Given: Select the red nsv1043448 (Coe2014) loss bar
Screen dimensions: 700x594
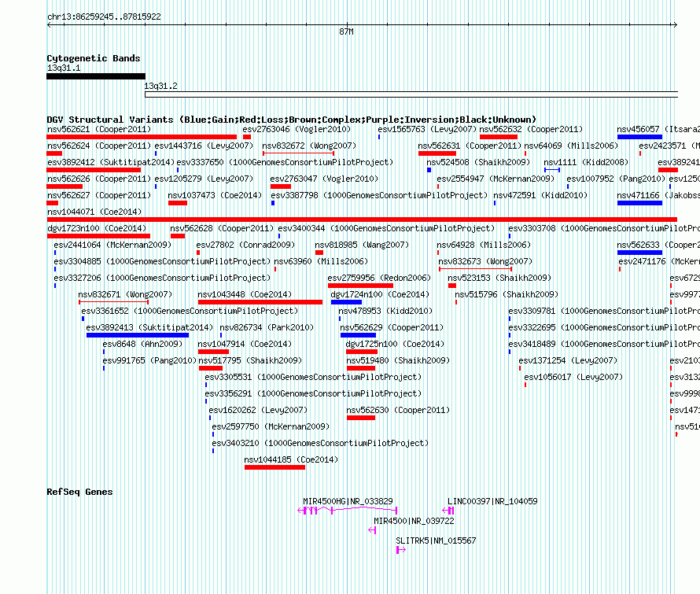Looking at the screenshot, I should pos(260,302).
